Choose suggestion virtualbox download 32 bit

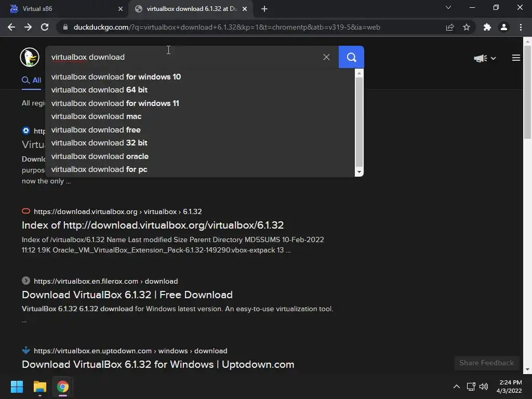click(201, 143)
